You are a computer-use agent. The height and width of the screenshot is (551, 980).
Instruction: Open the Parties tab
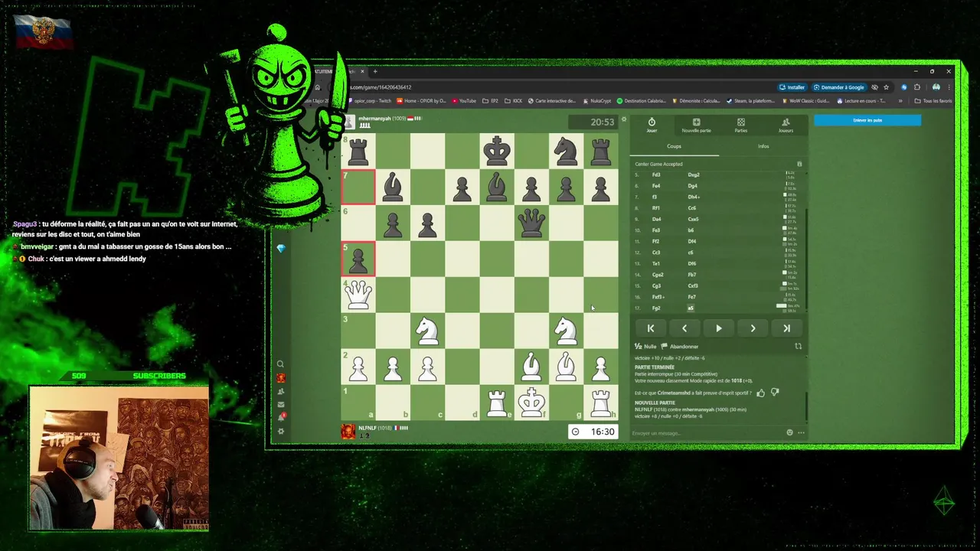(741, 125)
